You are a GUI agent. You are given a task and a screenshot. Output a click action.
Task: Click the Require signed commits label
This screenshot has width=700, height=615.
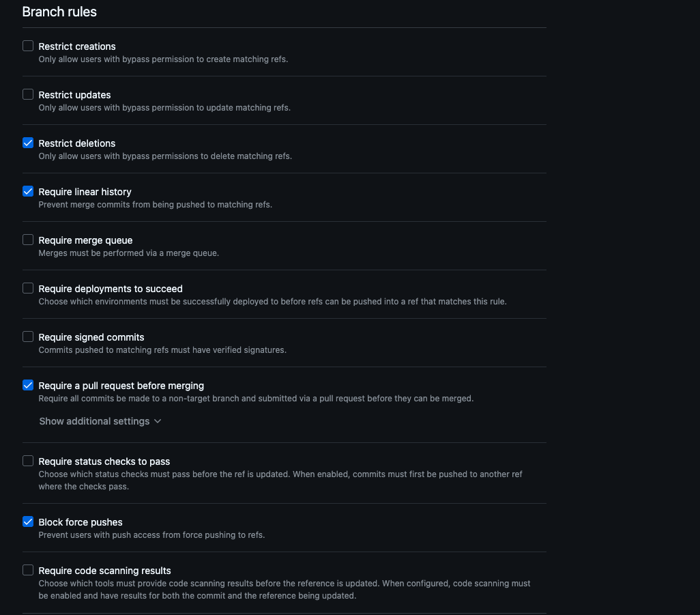point(91,337)
